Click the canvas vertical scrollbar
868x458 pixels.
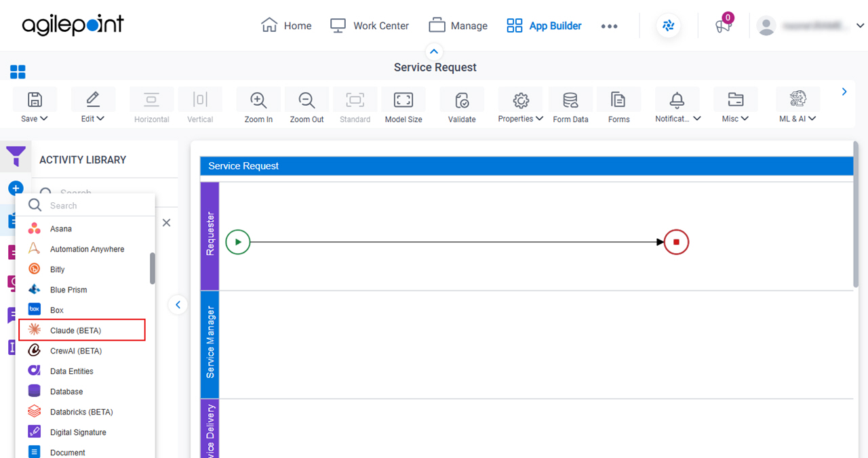tap(856, 214)
